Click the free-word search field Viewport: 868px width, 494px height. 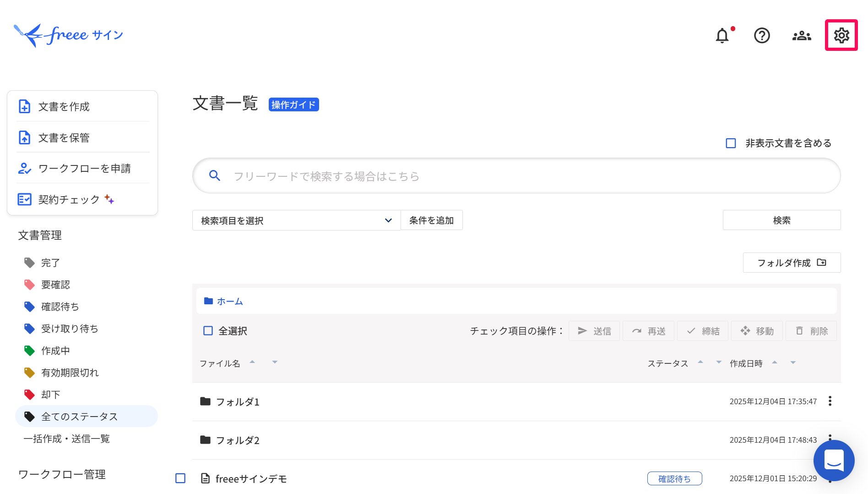[516, 176]
